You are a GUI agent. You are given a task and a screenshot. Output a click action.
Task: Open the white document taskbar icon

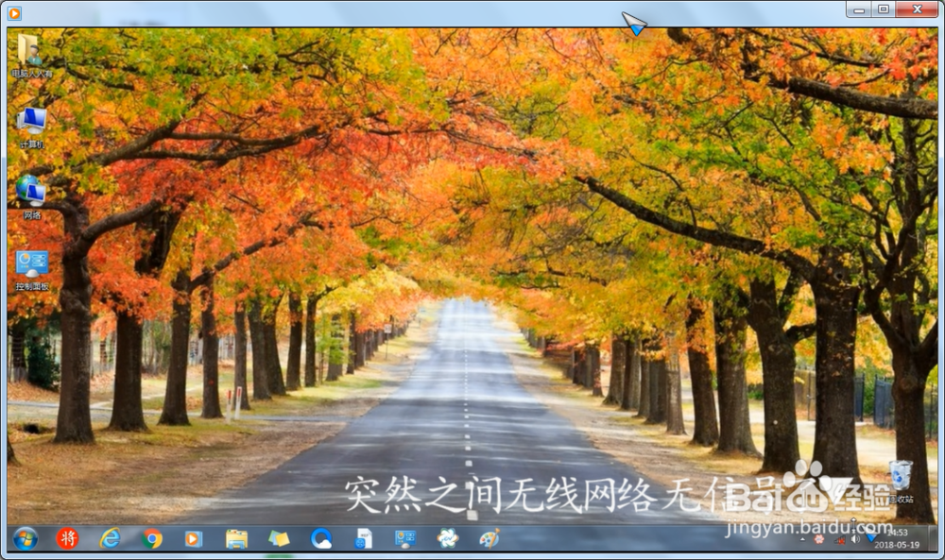coord(364,538)
